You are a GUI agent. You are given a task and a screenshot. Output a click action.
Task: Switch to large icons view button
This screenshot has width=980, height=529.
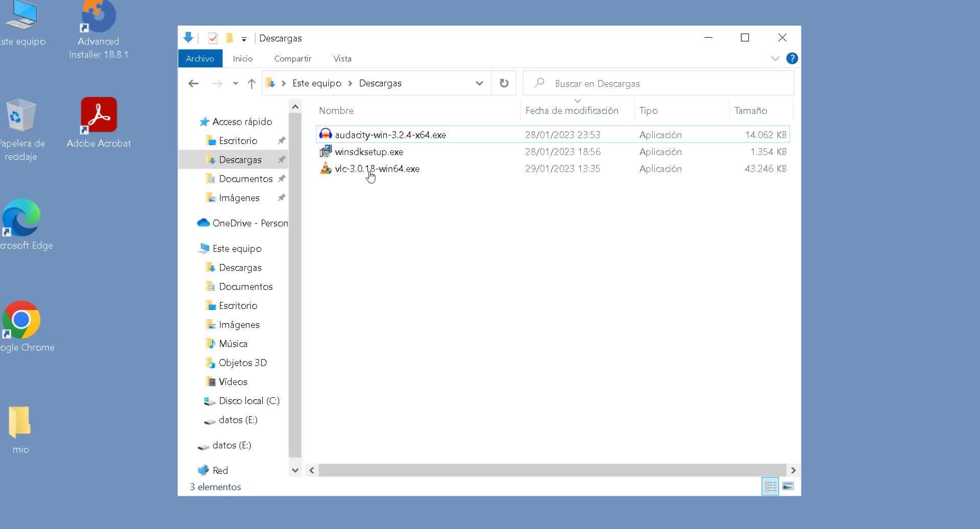pyautogui.click(x=788, y=486)
